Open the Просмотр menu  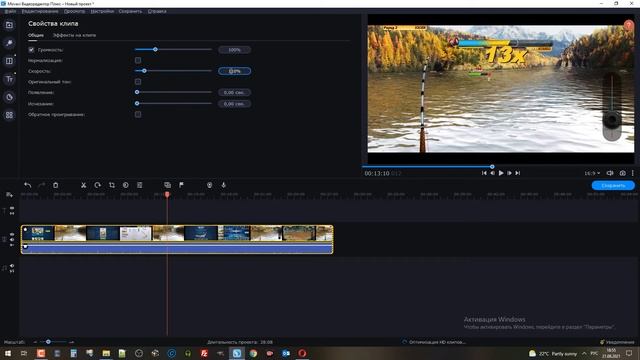tap(74, 11)
